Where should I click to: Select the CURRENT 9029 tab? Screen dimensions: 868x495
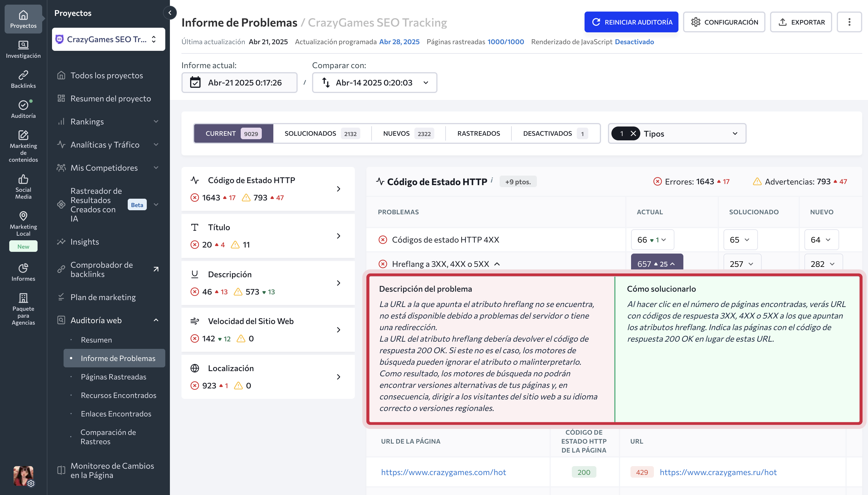pyautogui.click(x=234, y=134)
